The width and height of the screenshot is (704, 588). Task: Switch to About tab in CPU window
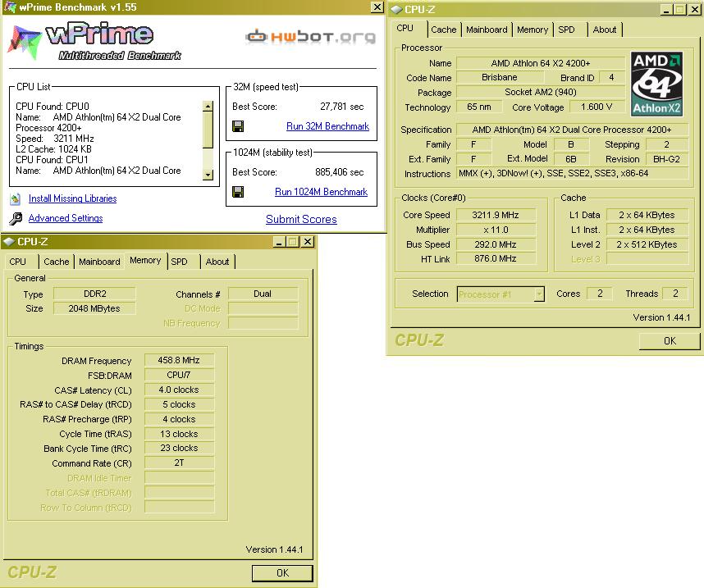[x=605, y=30]
